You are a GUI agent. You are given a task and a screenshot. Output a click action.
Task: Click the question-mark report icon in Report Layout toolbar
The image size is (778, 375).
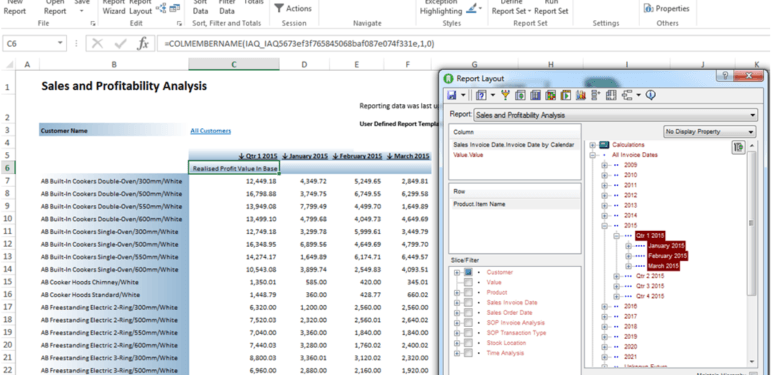[x=481, y=95]
